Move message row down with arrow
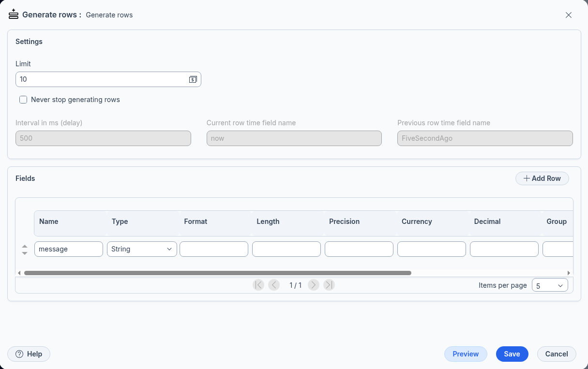Viewport: 588px width, 369px height. point(25,253)
